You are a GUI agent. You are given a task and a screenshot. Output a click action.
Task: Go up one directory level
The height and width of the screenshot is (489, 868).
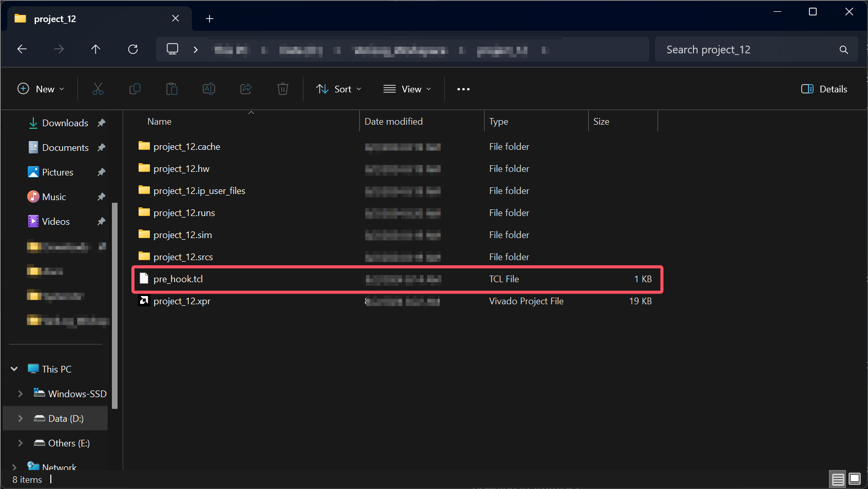tap(95, 49)
